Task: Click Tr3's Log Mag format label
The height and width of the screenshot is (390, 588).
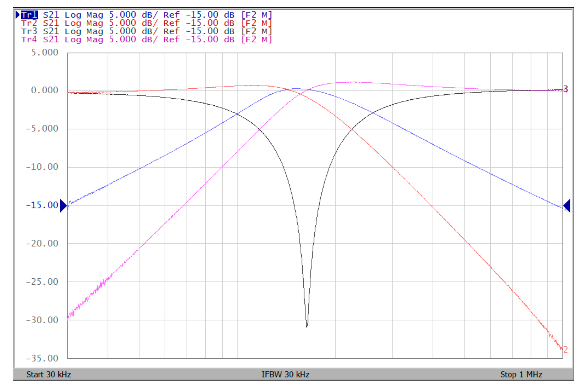Action: 84,31
